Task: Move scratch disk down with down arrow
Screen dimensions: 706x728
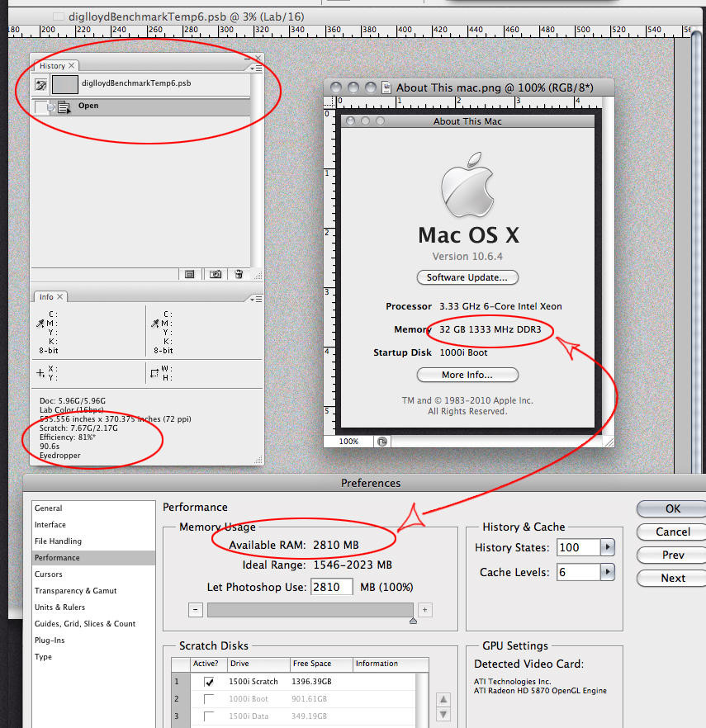Action: click(x=443, y=715)
